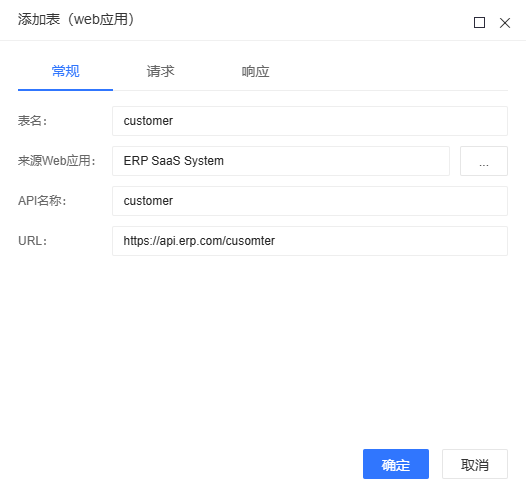Switch to the 常规 tab
The image size is (526, 485).
click(x=65, y=71)
